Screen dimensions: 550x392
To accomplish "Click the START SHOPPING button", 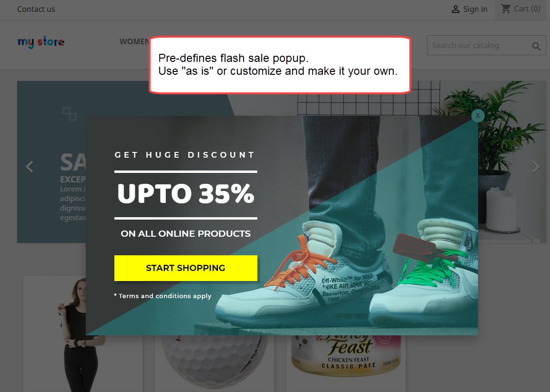I will [x=185, y=268].
